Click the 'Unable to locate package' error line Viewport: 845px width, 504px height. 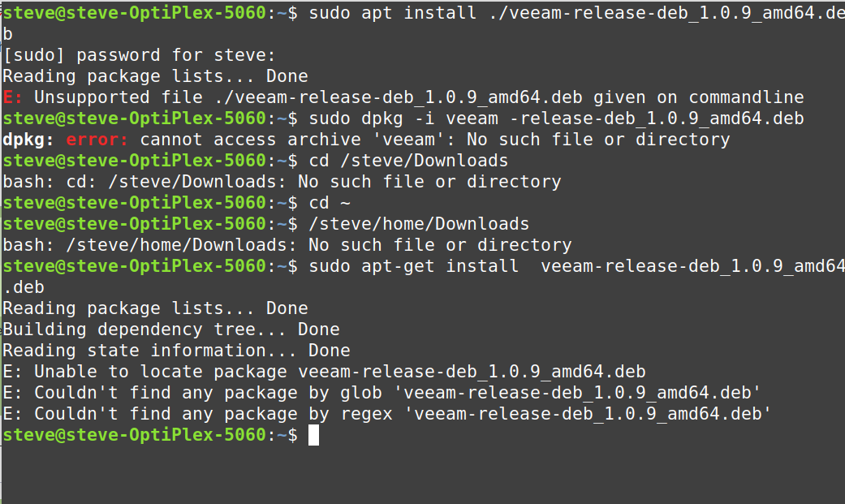(x=324, y=372)
